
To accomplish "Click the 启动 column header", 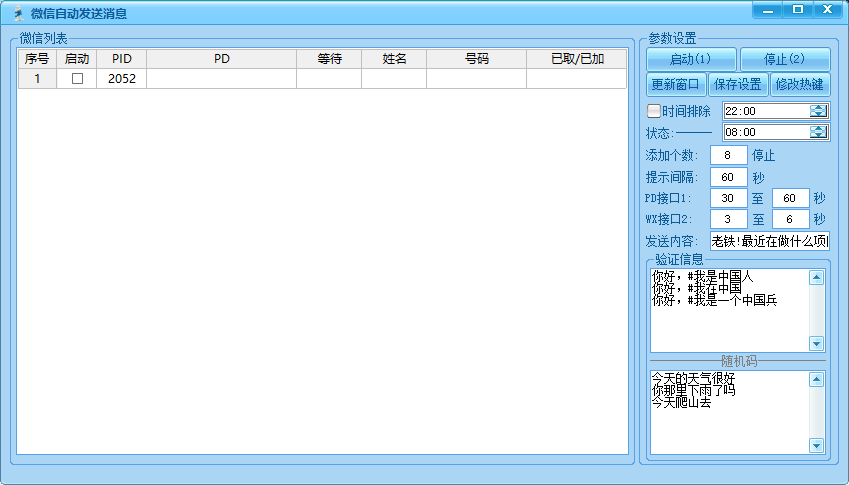I will coord(77,58).
